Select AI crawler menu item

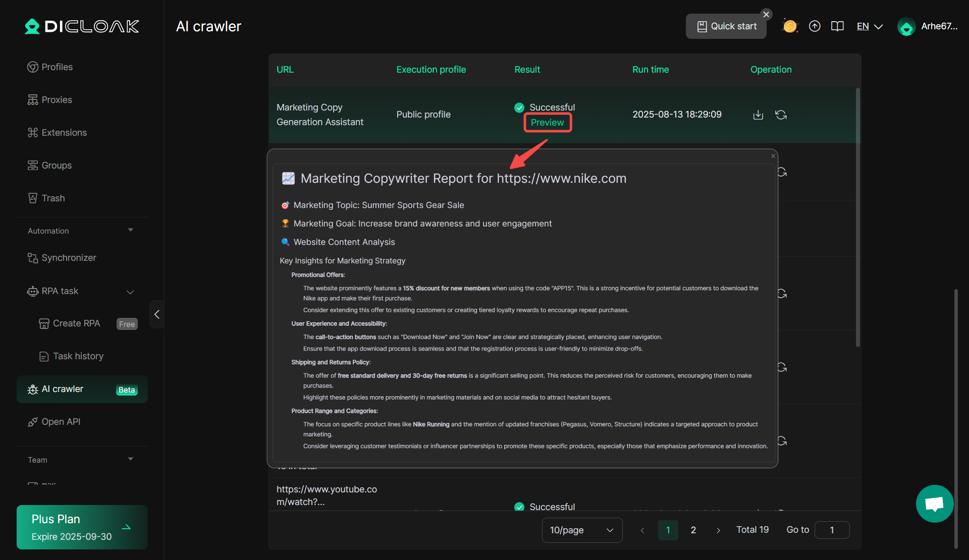[82, 389]
